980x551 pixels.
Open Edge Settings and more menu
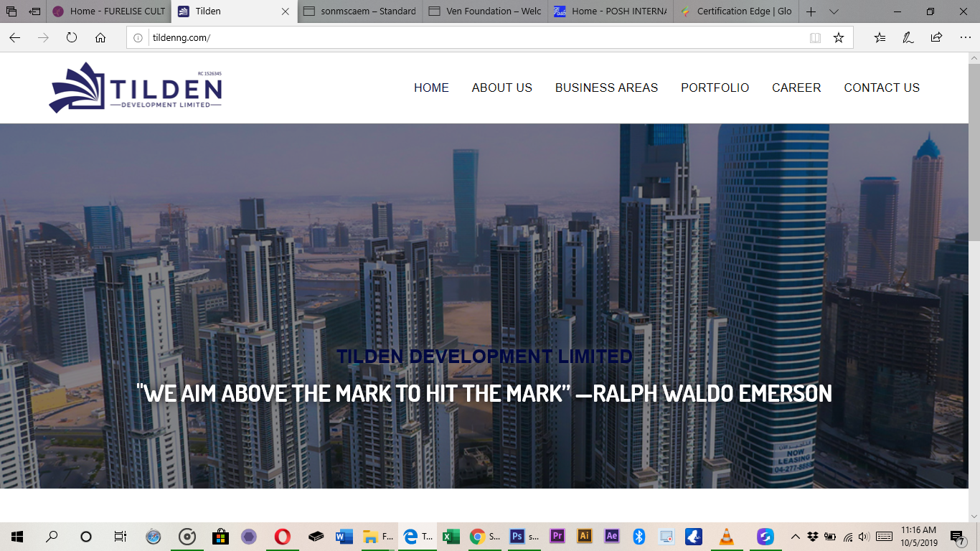(965, 38)
